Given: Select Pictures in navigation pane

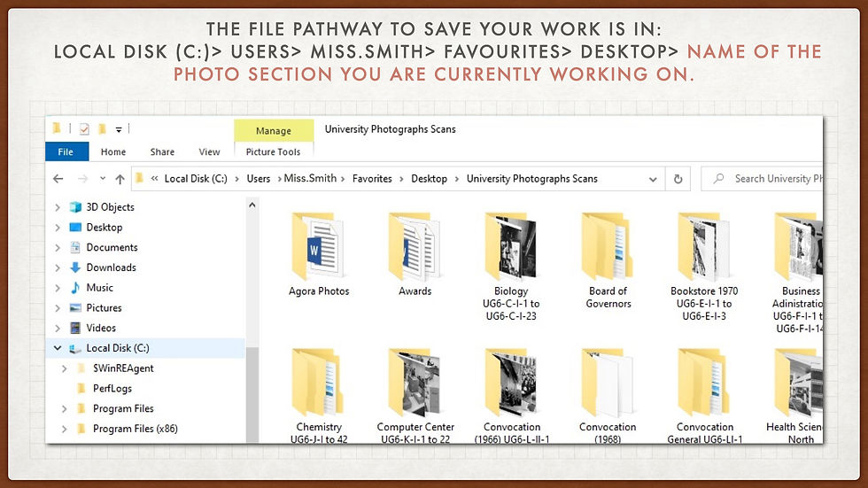Looking at the screenshot, I should [104, 307].
